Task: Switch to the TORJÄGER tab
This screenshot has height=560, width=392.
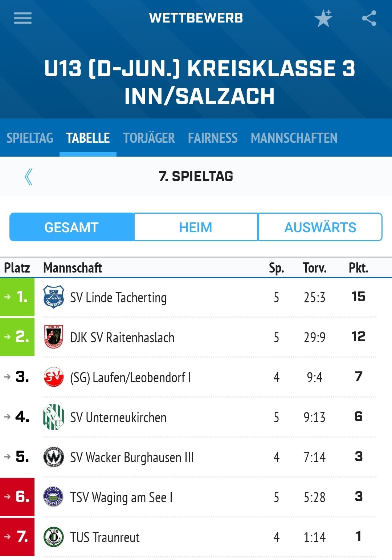Action: point(149,138)
